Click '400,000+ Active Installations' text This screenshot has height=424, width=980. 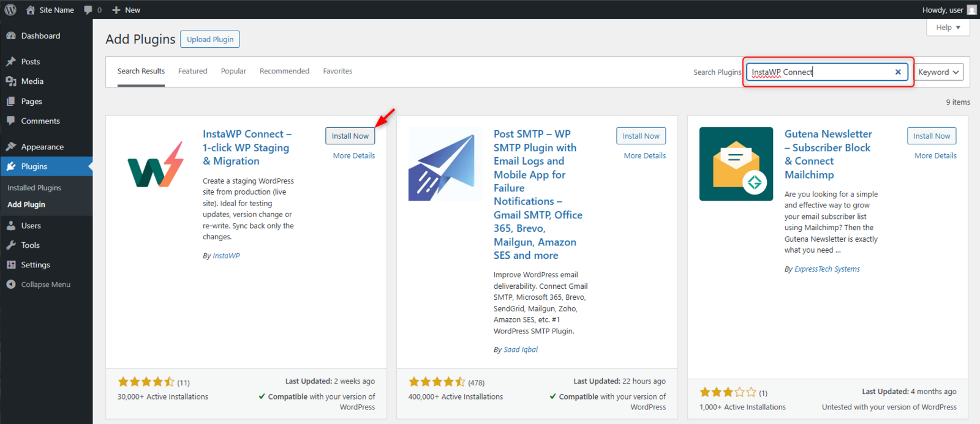pyautogui.click(x=456, y=397)
